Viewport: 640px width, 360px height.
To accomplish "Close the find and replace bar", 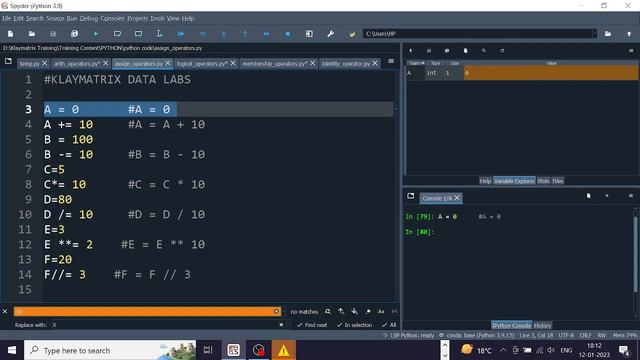I will 5,311.
